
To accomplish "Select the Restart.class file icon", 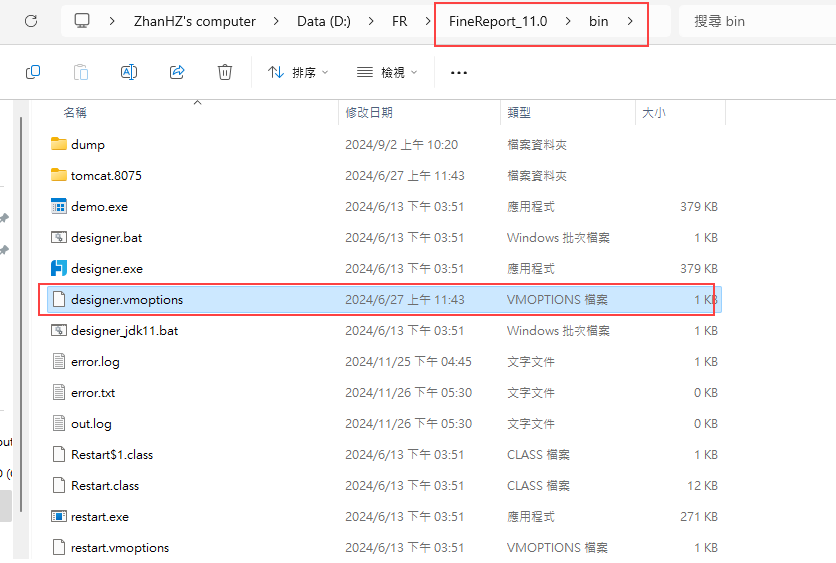I will click(x=59, y=485).
